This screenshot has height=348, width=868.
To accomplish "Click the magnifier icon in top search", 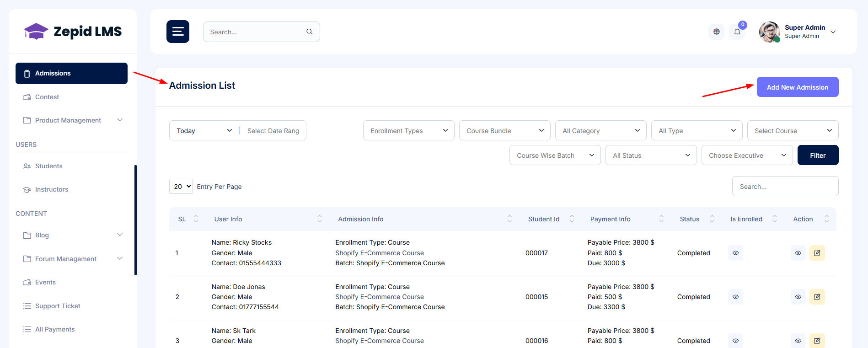I will point(310,32).
